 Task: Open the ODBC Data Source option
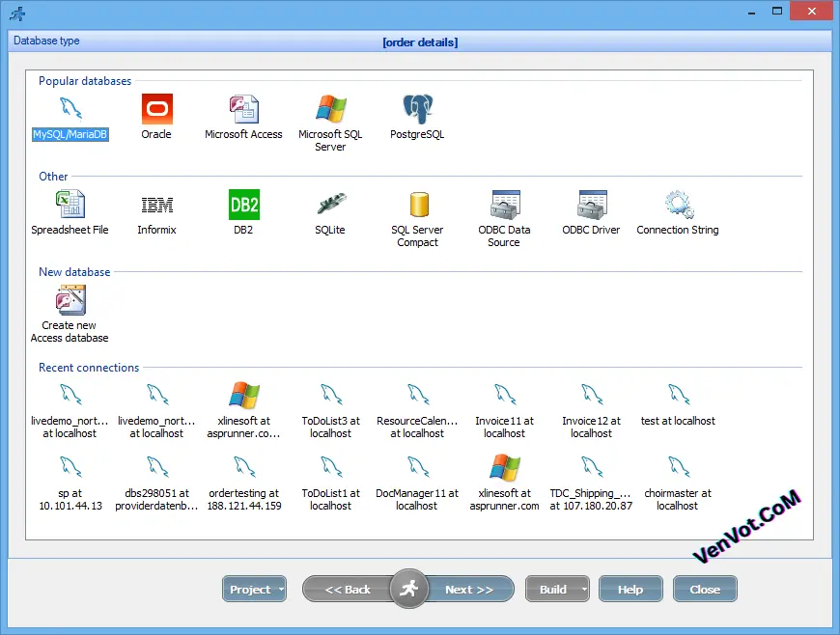point(504,205)
